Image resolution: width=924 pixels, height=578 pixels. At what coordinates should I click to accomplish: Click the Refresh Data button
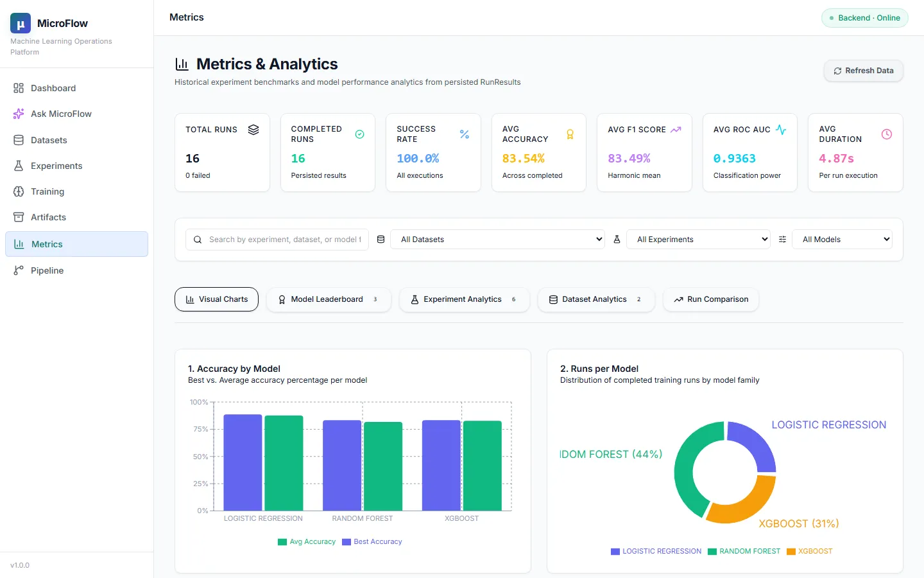tap(863, 71)
